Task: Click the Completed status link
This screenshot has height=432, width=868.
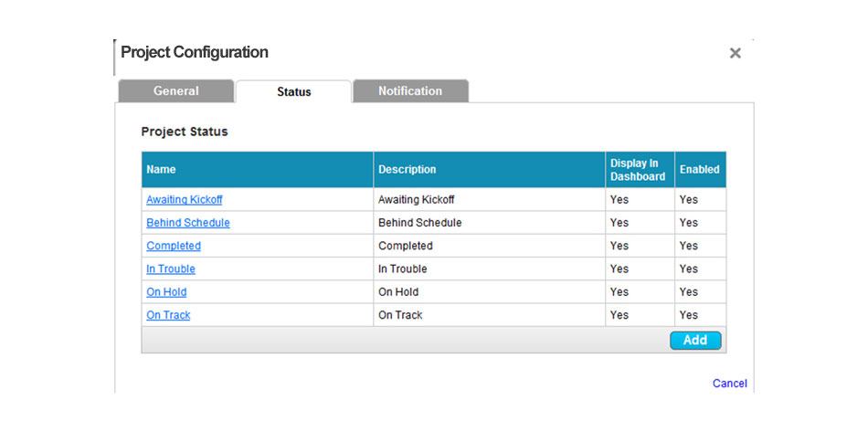Action: [x=174, y=246]
